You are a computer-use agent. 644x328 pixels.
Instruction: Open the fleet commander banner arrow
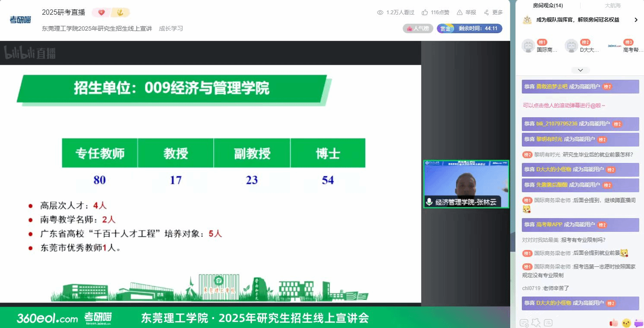(x=636, y=20)
